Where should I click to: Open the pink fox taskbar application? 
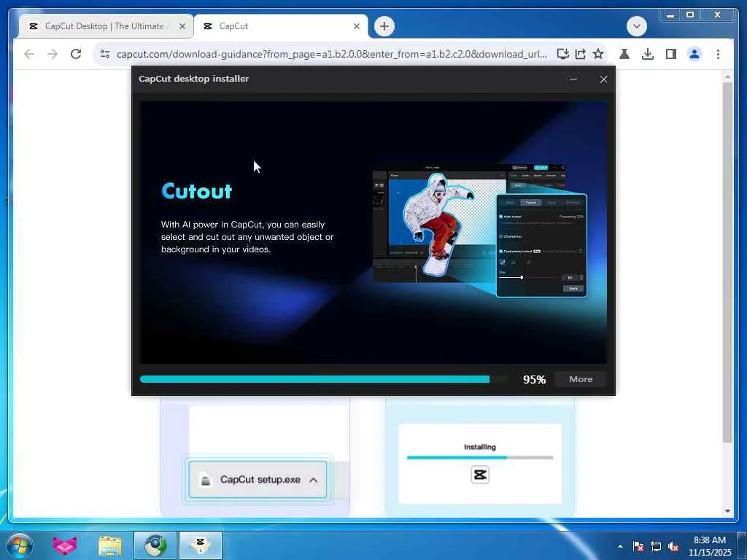tap(65, 545)
